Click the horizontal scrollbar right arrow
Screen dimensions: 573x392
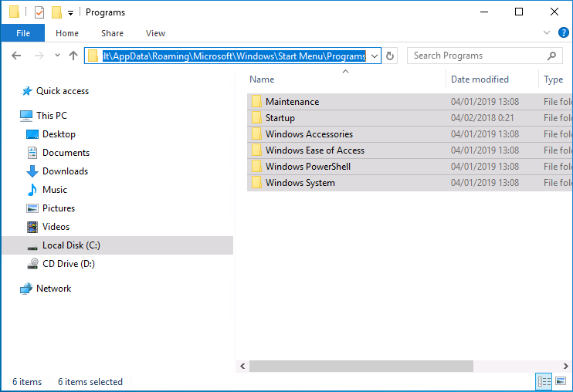click(x=567, y=366)
